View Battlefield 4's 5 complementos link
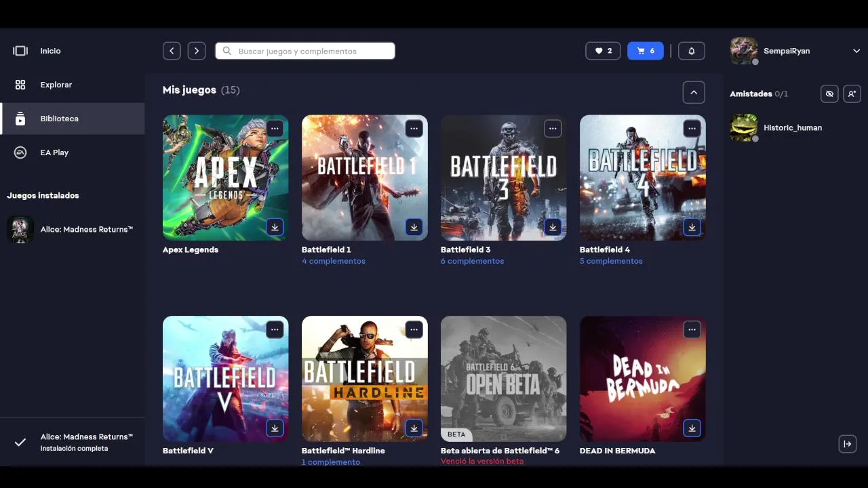This screenshot has height=488, width=868. 611,261
